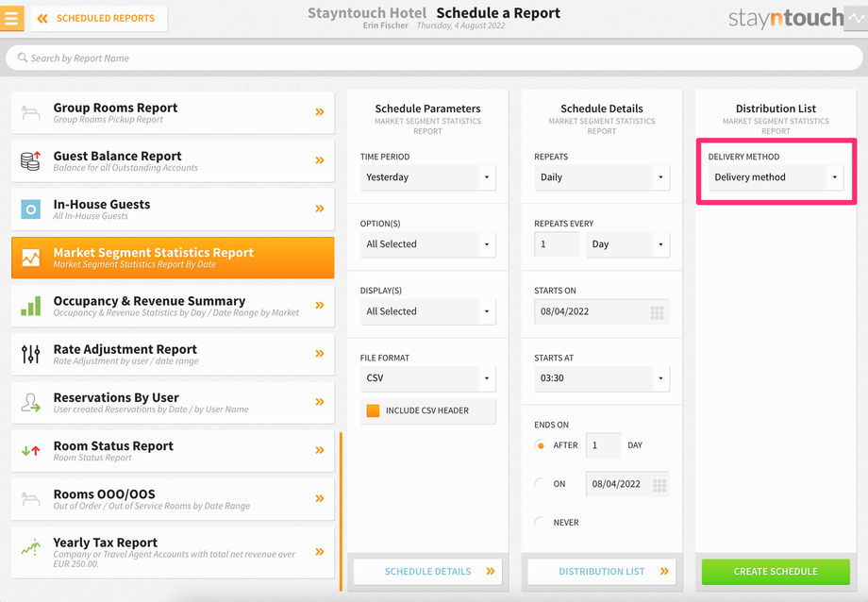Select the Rate Adjustment Report item
The height and width of the screenshot is (602, 868).
click(173, 354)
